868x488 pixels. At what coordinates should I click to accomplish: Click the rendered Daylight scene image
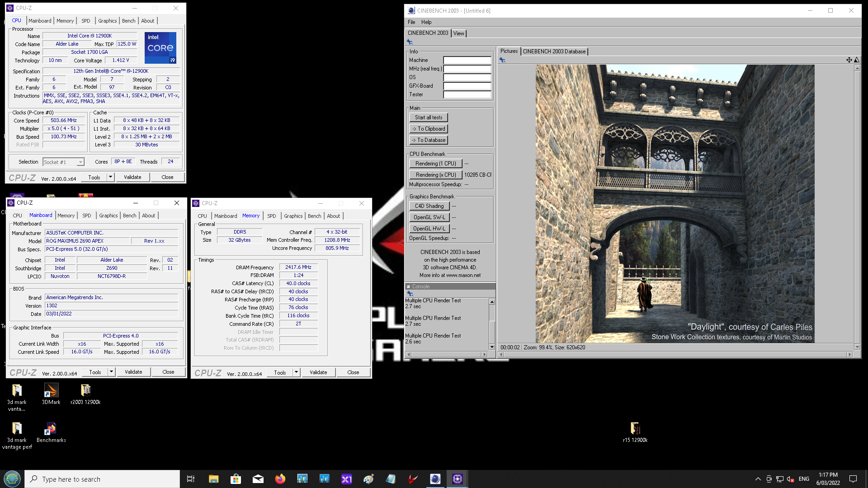(675, 204)
